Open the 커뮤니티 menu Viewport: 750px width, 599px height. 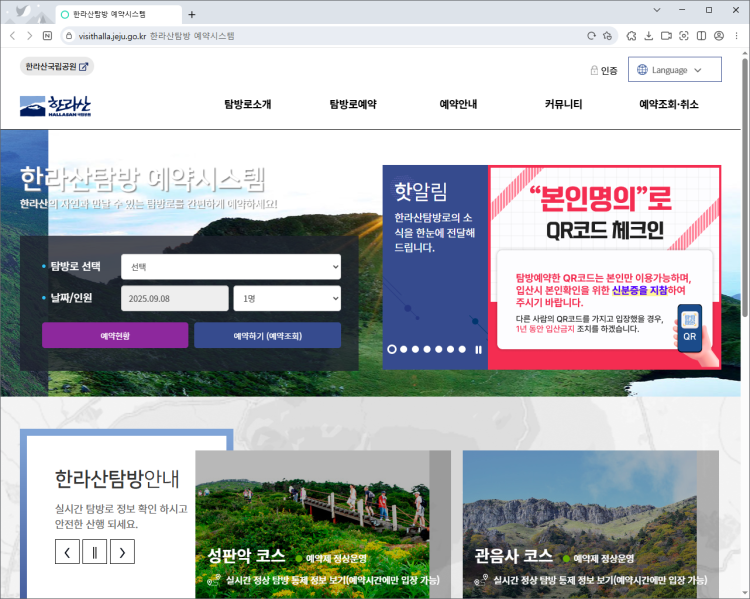point(563,104)
